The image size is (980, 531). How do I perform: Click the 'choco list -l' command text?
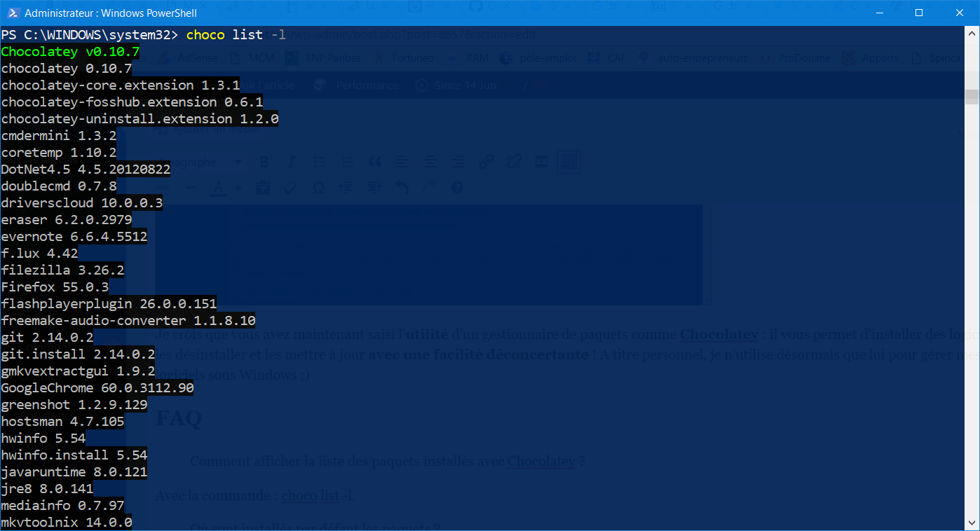pyautogui.click(x=236, y=35)
